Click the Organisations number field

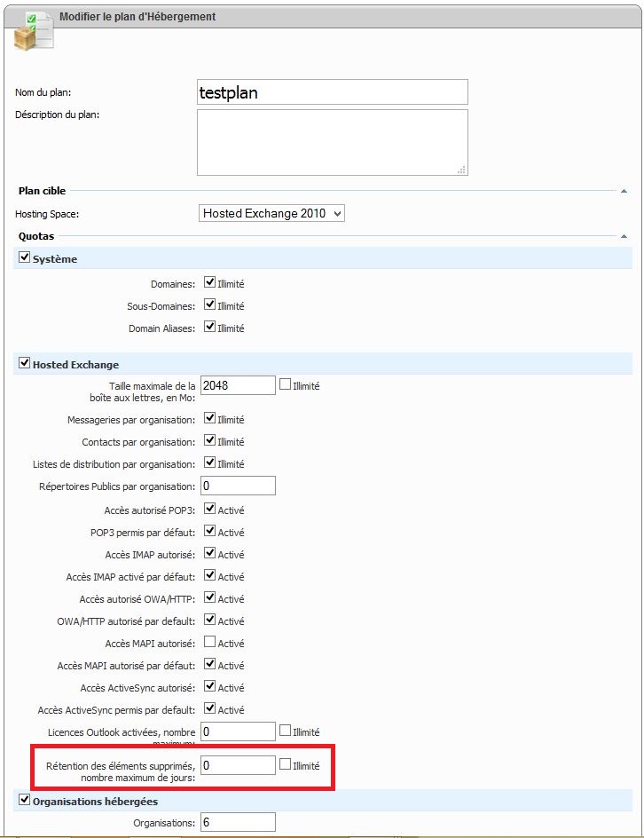pyautogui.click(x=238, y=823)
